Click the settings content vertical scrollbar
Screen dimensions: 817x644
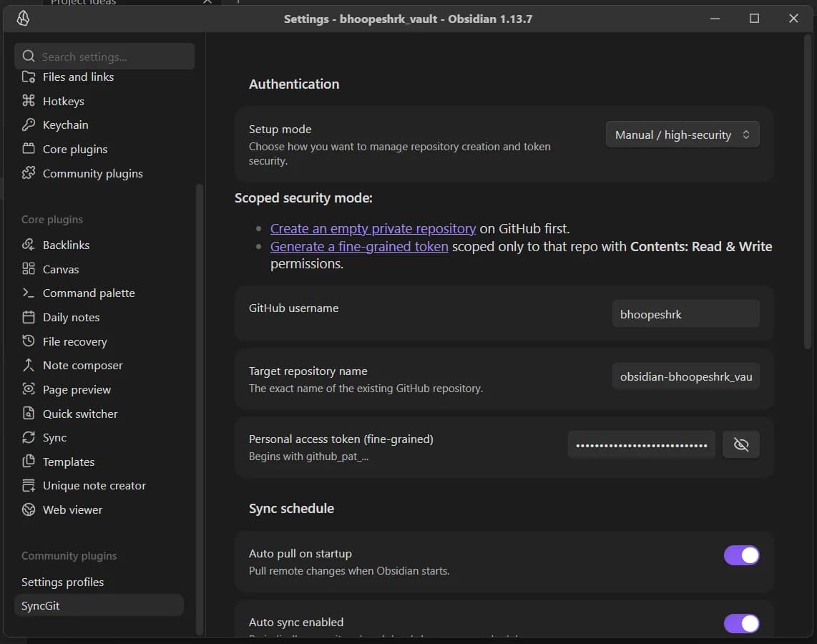808,192
